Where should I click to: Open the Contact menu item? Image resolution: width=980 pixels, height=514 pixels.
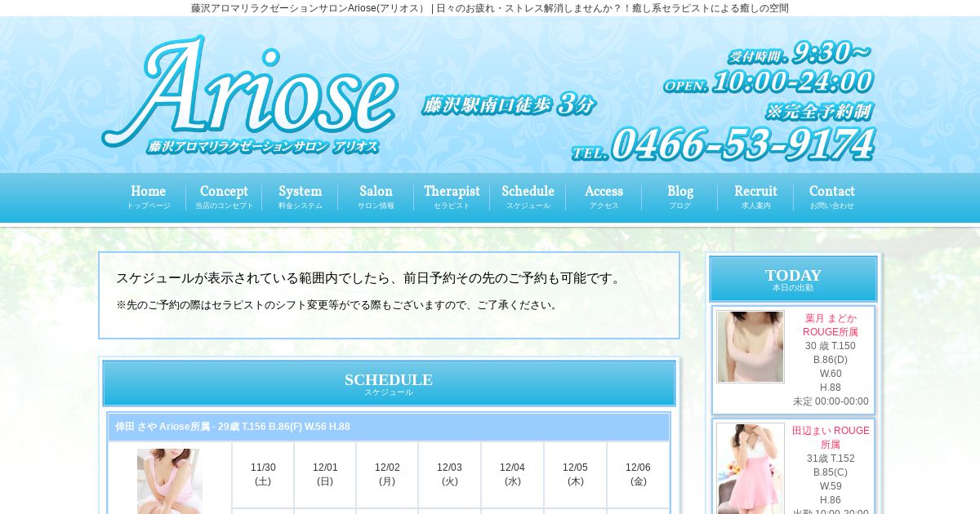coord(831,197)
